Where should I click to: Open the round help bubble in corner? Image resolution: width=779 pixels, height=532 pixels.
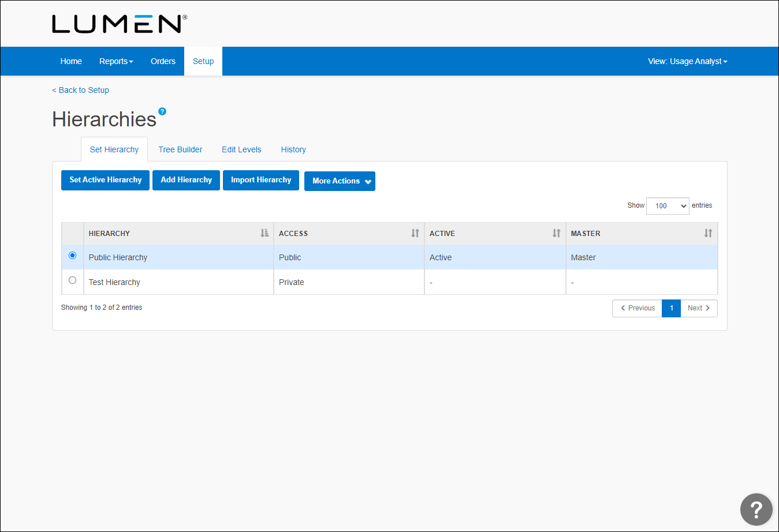point(756,509)
